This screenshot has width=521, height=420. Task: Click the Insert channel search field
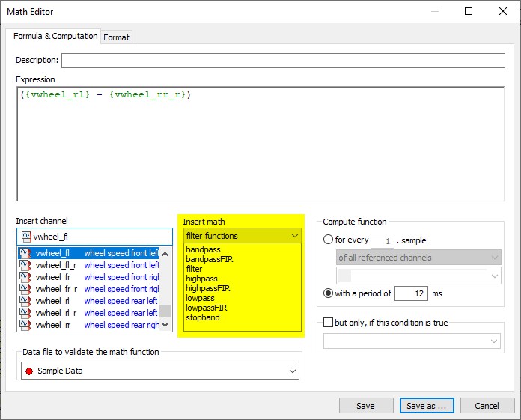point(95,237)
